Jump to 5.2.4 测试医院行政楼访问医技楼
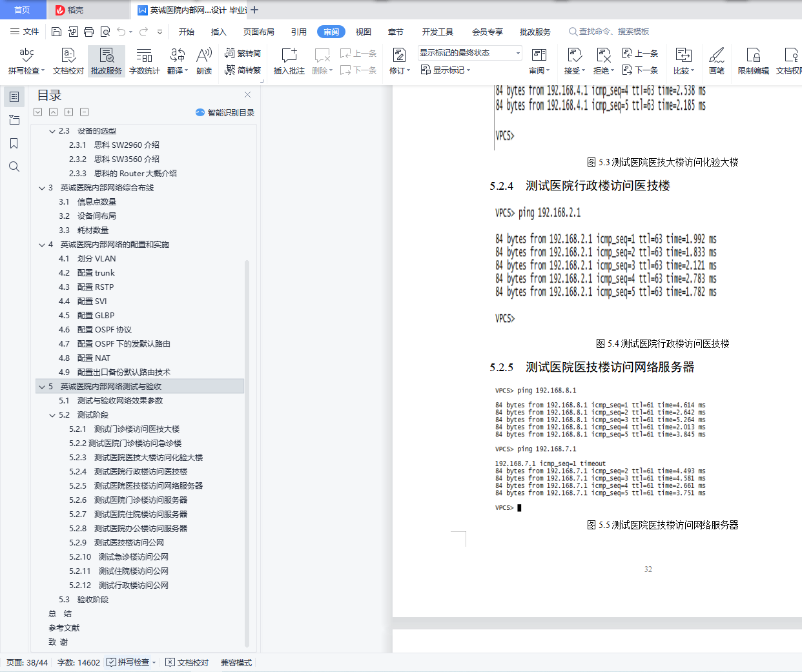802x672 pixels. click(128, 472)
